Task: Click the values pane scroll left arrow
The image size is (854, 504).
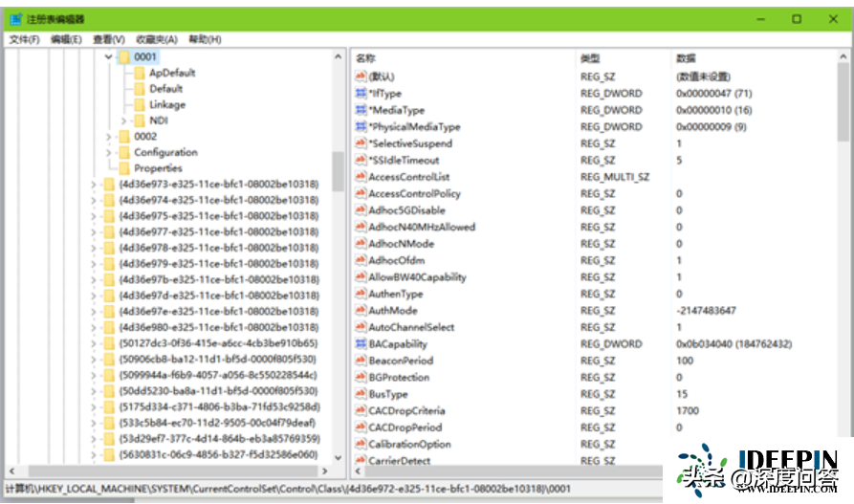Action: click(x=358, y=471)
